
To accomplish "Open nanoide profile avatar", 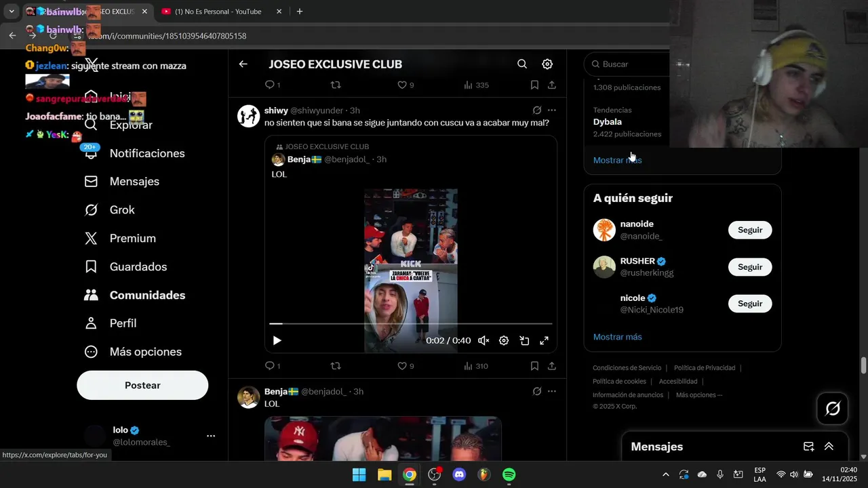I will click(604, 230).
